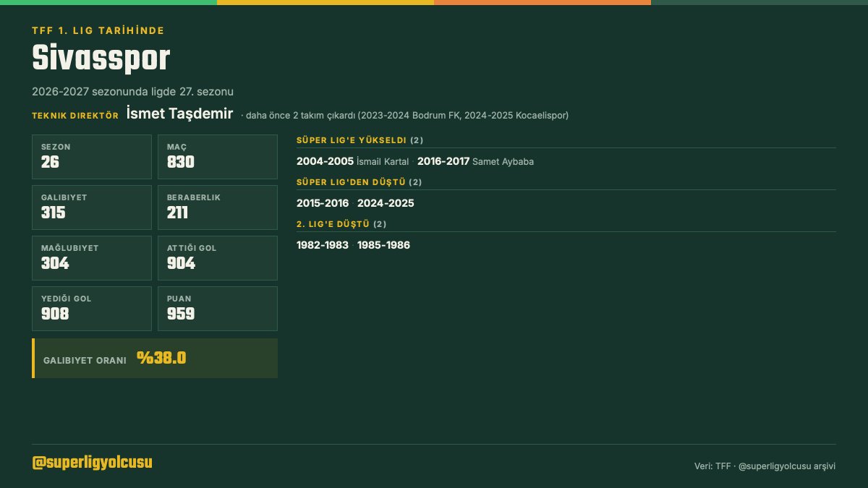
Task: Click the name Samet Aybaba
Action: (503, 162)
